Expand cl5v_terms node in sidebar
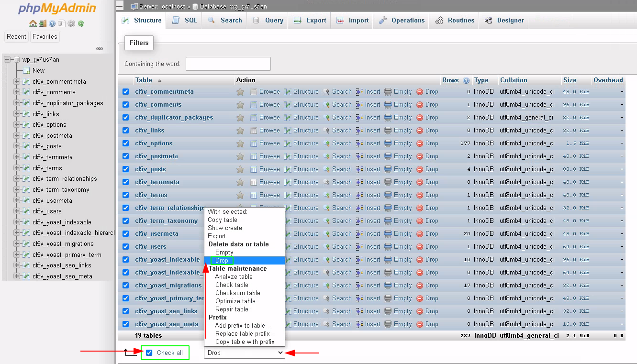The height and width of the screenshot is (364, 637). [17, 168]
